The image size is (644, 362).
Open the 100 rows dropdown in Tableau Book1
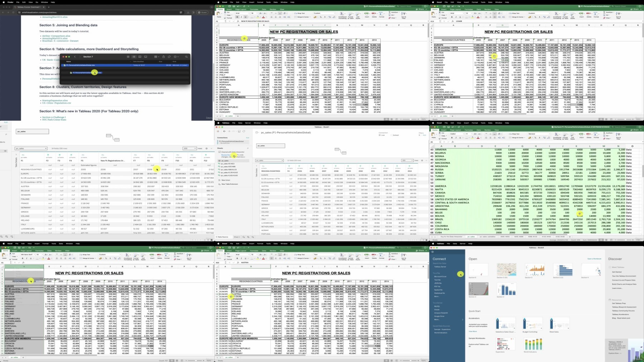coord(408,160)
